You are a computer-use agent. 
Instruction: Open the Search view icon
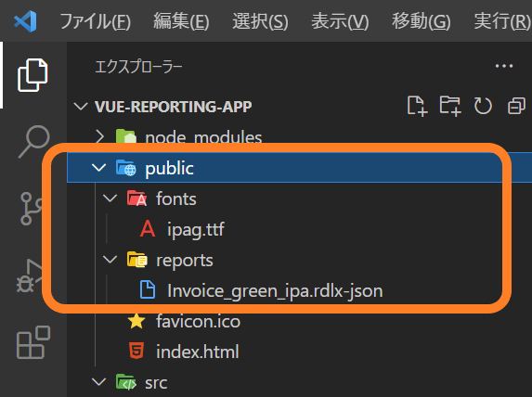tap(34, 141)
